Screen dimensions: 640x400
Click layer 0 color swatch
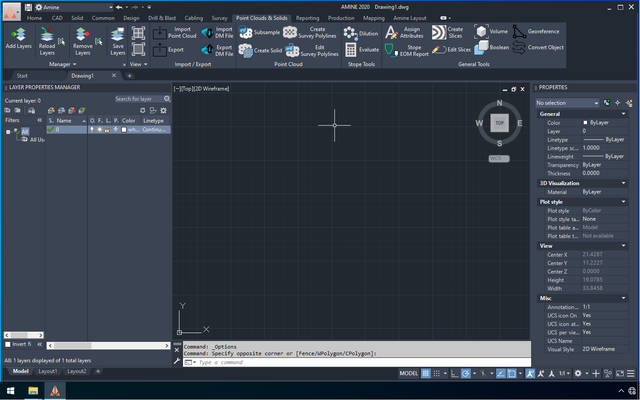pyautogui.click(x=124, y=130)
